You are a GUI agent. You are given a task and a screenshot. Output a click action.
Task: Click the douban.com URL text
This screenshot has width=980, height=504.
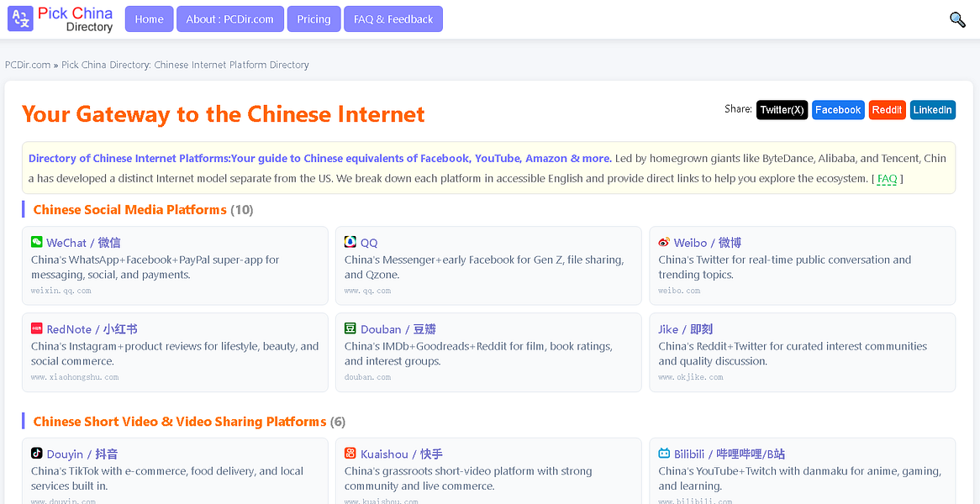click(x=367, y=377)
